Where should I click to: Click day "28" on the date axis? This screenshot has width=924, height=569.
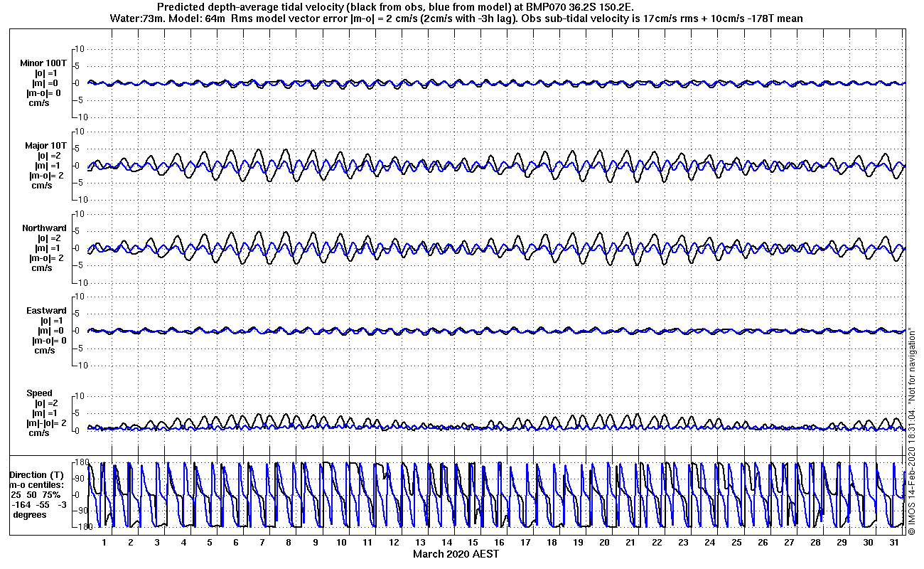coord(815,543)
